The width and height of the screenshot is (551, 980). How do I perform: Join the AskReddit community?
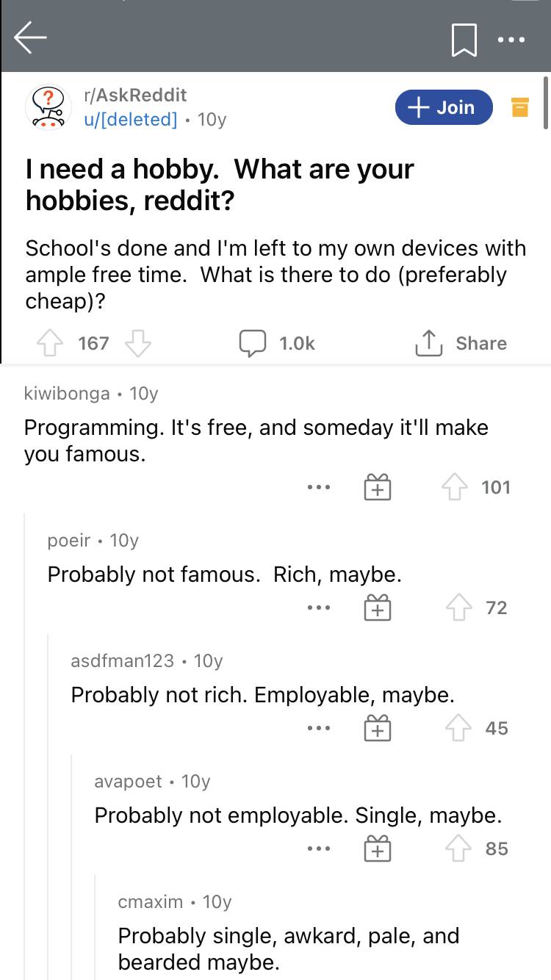(x=443, y=107)
